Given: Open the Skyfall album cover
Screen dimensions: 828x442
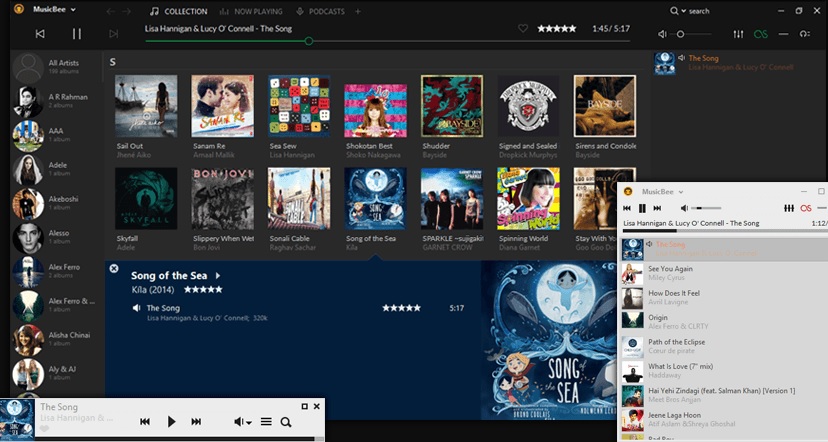Looking at the screenshot, I should (x=146, y=199).
